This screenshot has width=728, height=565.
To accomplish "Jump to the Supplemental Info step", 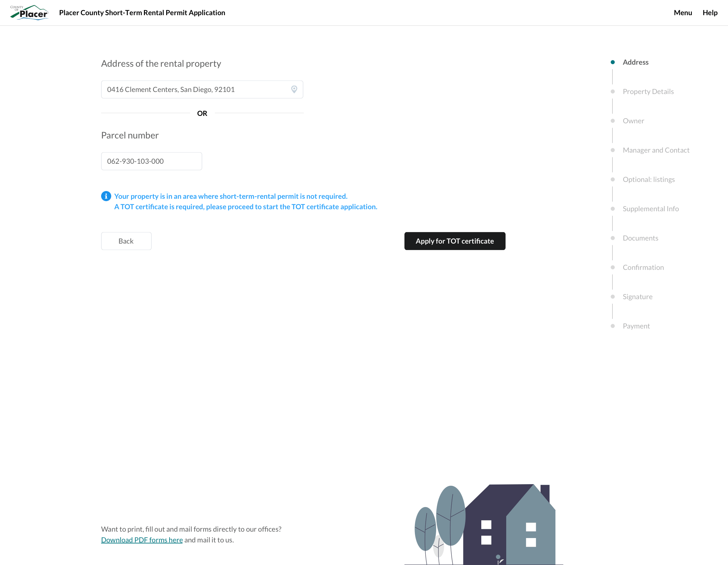I will pos(650,209).
